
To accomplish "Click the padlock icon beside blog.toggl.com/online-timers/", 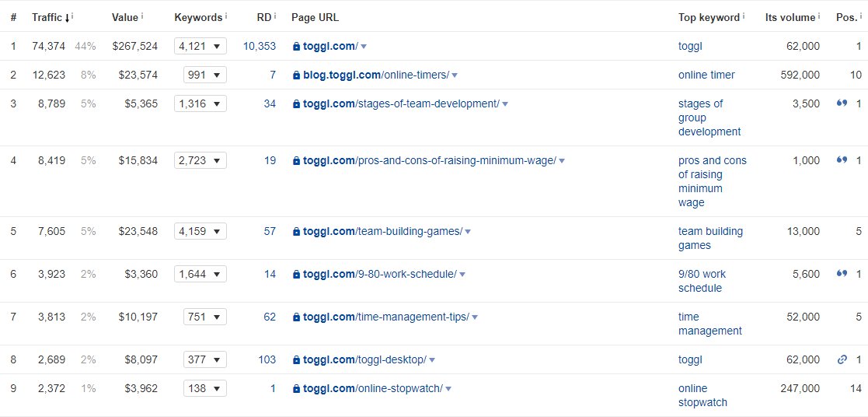I will (x=296, y=75).
